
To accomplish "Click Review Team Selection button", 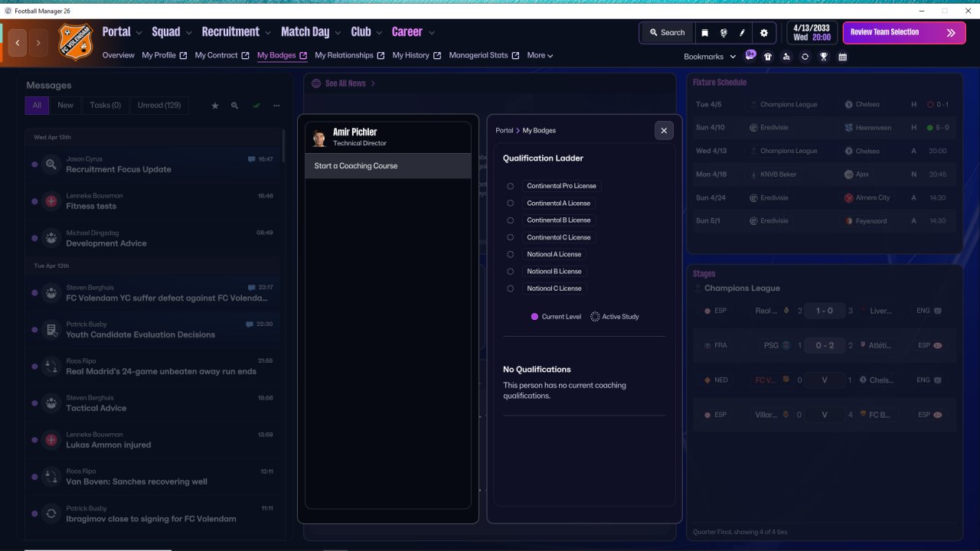I will coord(904,33).
